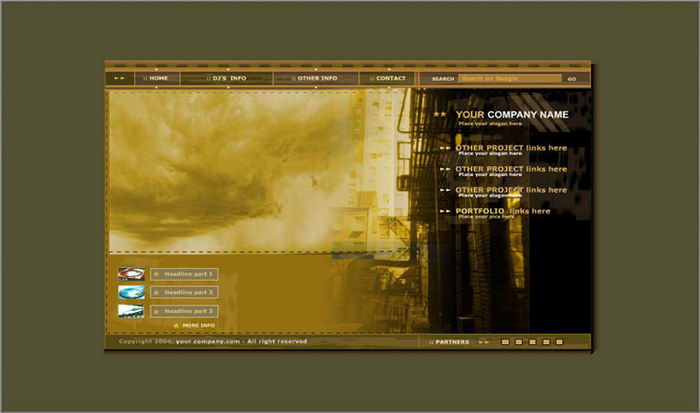The width and height of the screenshot is (700, 413).
Task: Focus the Search on Google input field
Action: pyautogui.click(x=510, y=78)
